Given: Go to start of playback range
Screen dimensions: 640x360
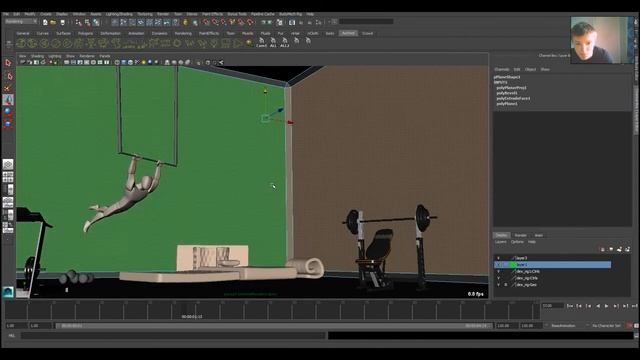Looking at the screenshot, I should point(570,306).
